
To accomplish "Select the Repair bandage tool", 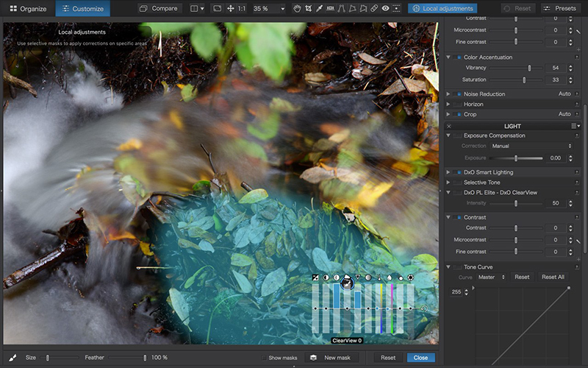I will 374,8.
